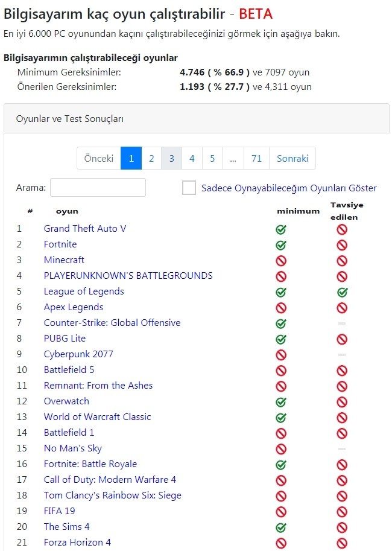Open World of Warcraft Classic link
The image size is (392, 551).
(x=97, y=417)
